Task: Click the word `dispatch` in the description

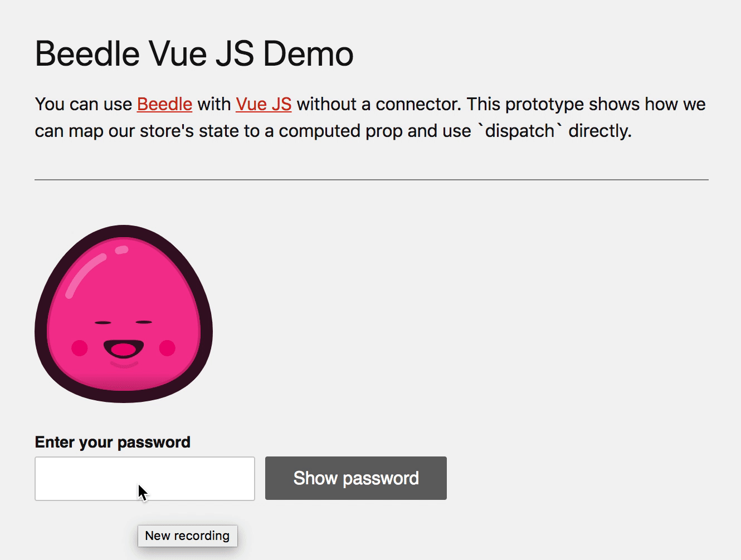Action: pyautogui.click(x=520, y=131)
